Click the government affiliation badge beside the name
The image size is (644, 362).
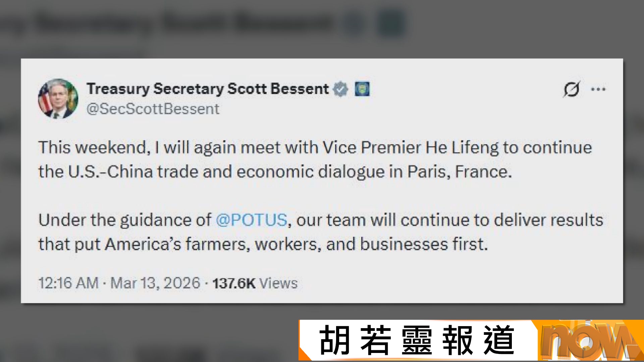[x=362, y=89]
